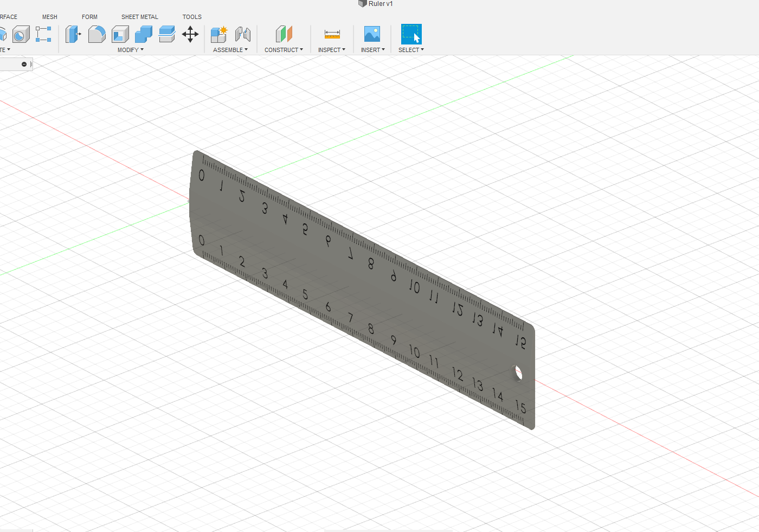Open the Joint command
This screenshot has height=532, width=759.
tap(243, 34)
